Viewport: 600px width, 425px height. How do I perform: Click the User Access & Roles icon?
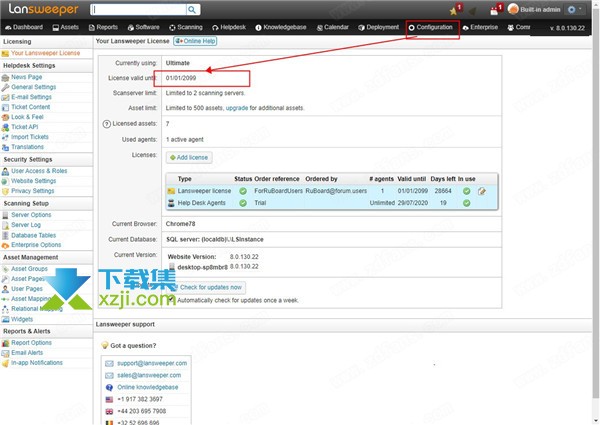coord(5,171)
